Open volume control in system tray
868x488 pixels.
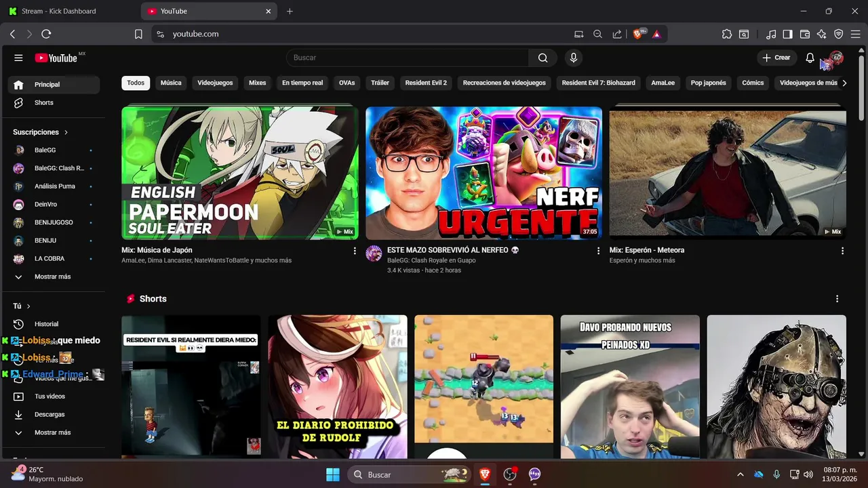pyautogui.click(x=808, y=474)
